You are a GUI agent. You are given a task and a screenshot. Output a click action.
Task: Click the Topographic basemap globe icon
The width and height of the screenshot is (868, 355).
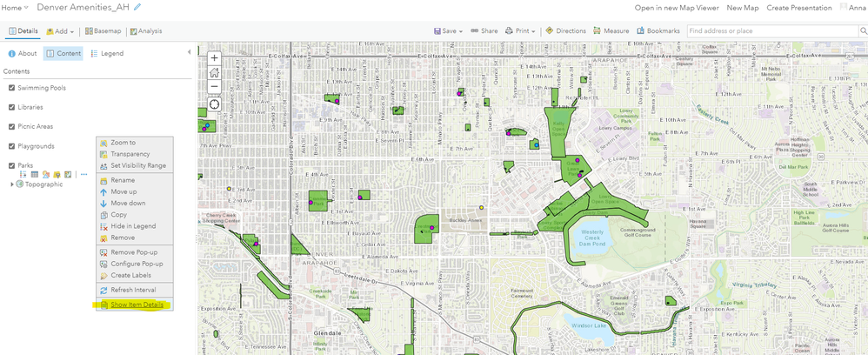tap(20, 184)
